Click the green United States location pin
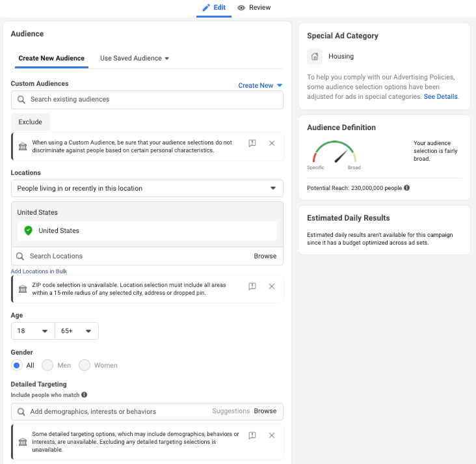476x464 pixels. [28, 231]
